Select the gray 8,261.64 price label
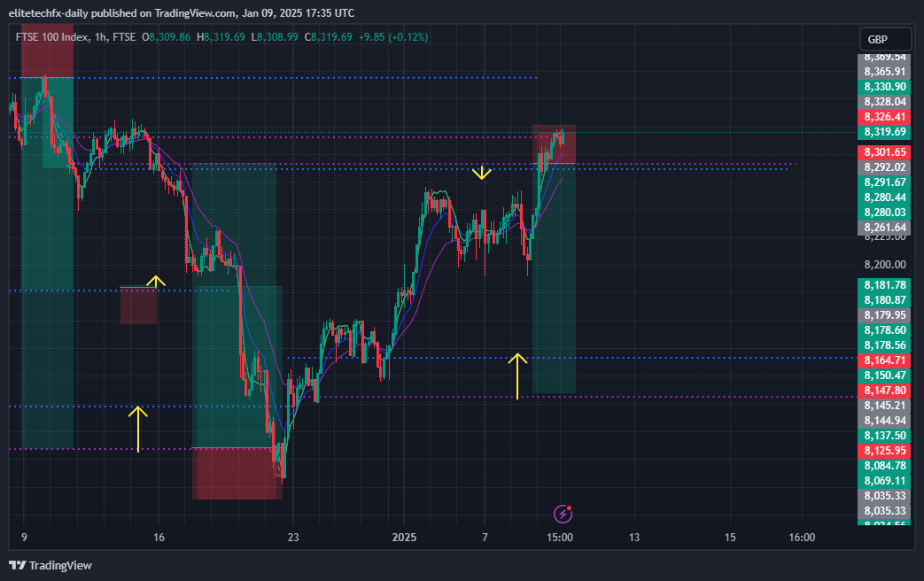This screenshot has height=581, width=924. [x=884, y=228]
